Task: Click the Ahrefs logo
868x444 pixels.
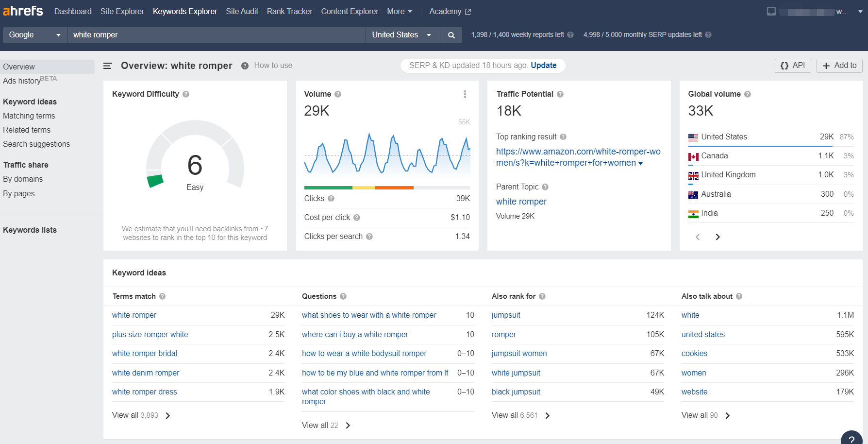Action: [23, 11]
